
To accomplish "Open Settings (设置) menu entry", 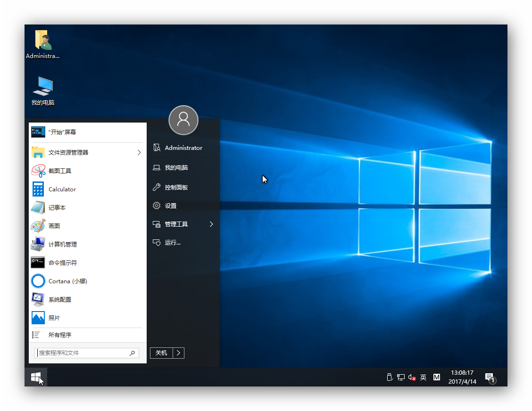I will pyautogui.click(x=170, y=206).
